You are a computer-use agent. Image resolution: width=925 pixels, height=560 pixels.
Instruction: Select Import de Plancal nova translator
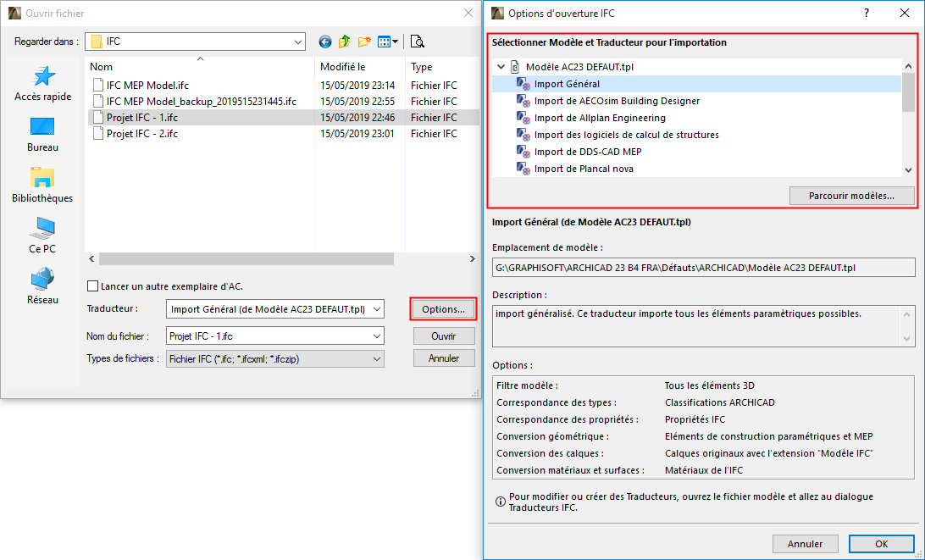[x=584, y=169]
